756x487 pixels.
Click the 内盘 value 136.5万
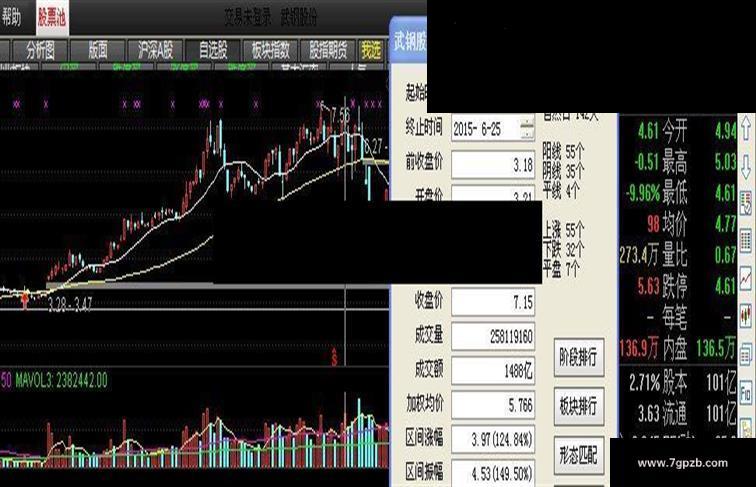pos(716,349)
